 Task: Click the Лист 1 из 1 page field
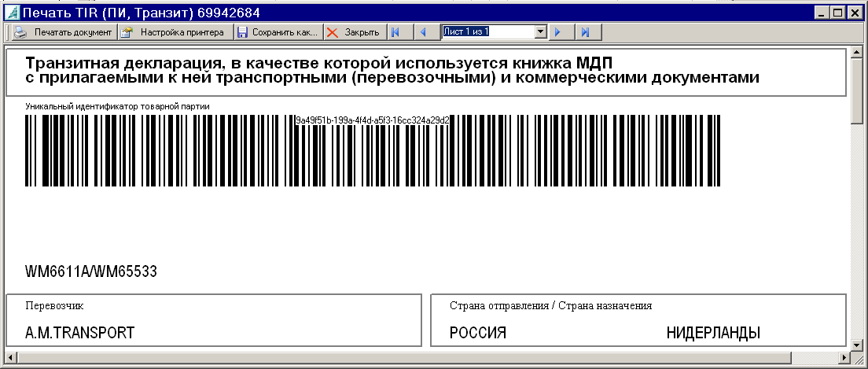click(x=487, y=32)
